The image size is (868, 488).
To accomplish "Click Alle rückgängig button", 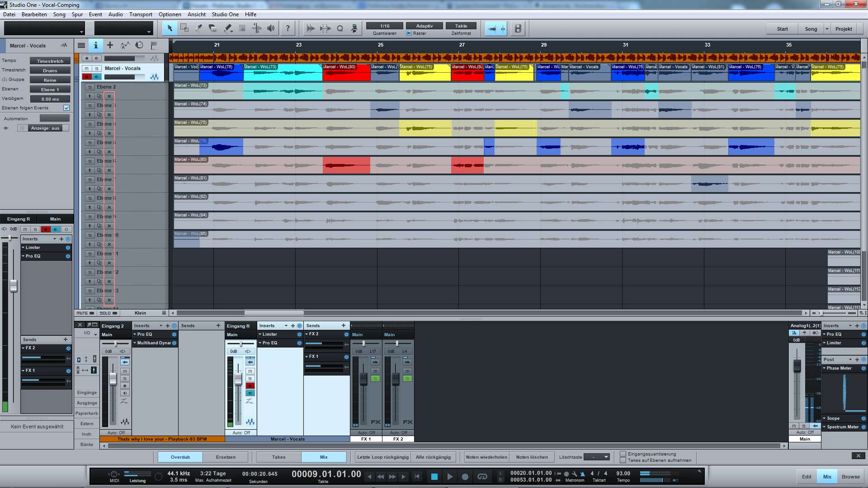I will pos(433,457).
